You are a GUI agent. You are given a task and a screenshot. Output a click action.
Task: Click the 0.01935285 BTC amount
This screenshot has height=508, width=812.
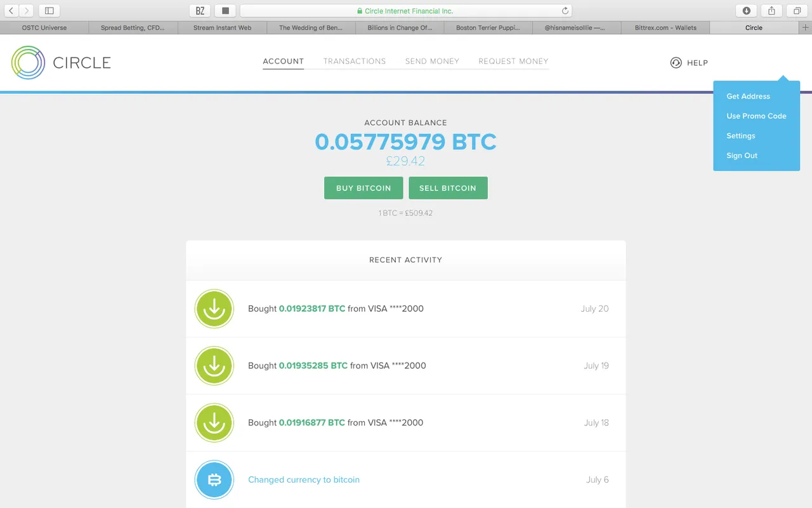(313, 366)
